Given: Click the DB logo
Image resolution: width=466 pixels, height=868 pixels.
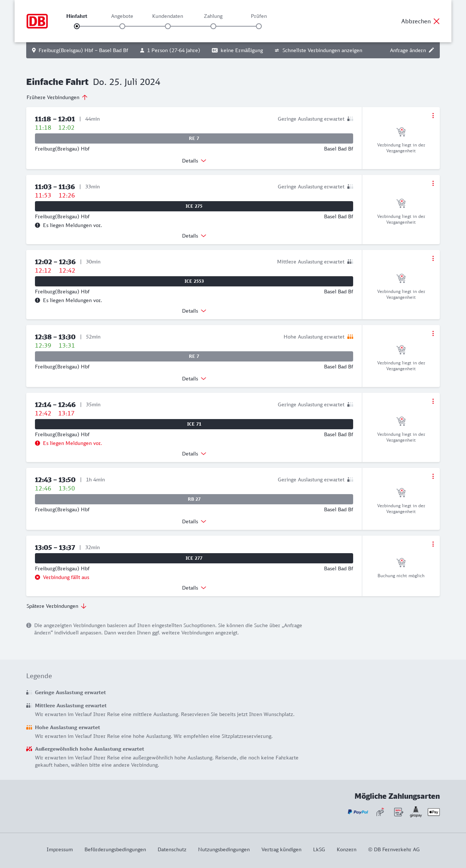Looking at the screenshot, I should tap(37, 21).
